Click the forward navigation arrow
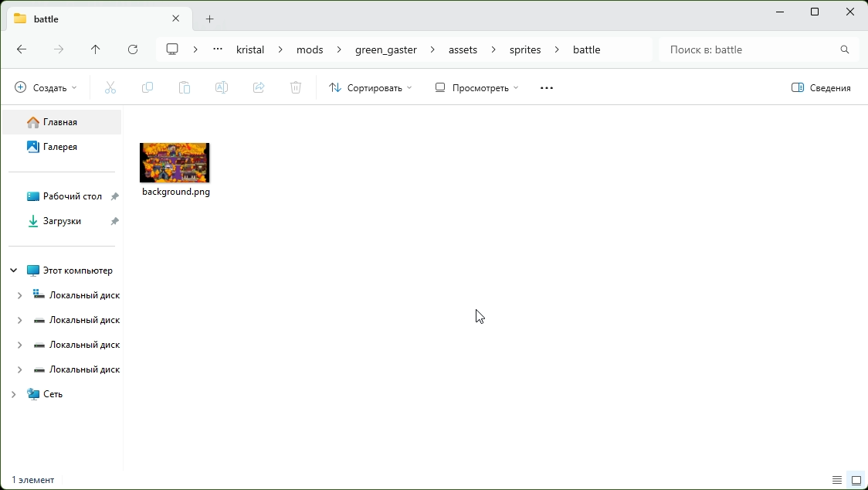868x490 pixels. [x=59, y=49]
